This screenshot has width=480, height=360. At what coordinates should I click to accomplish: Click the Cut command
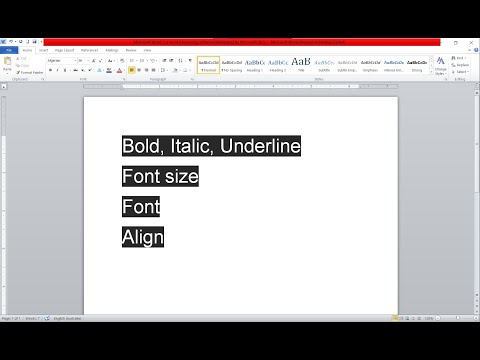pos(21,58)
